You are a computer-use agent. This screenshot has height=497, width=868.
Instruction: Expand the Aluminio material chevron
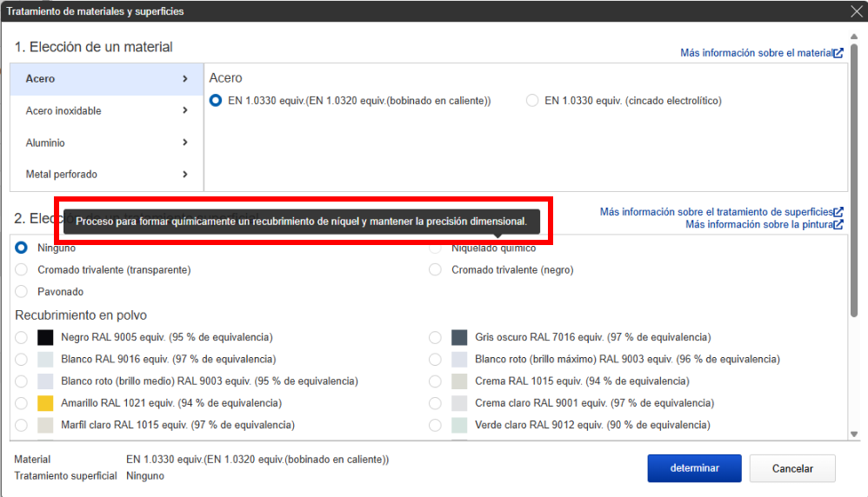pos(185,142)
